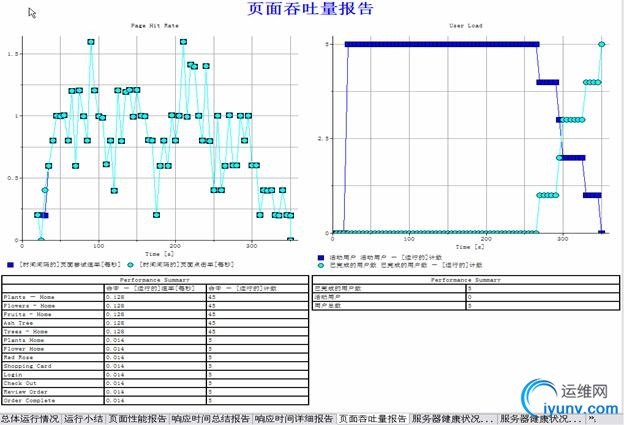This screenshot has height=425, width=624.
Task: Select the Review Order row name
Action: [x=25, y=392]
